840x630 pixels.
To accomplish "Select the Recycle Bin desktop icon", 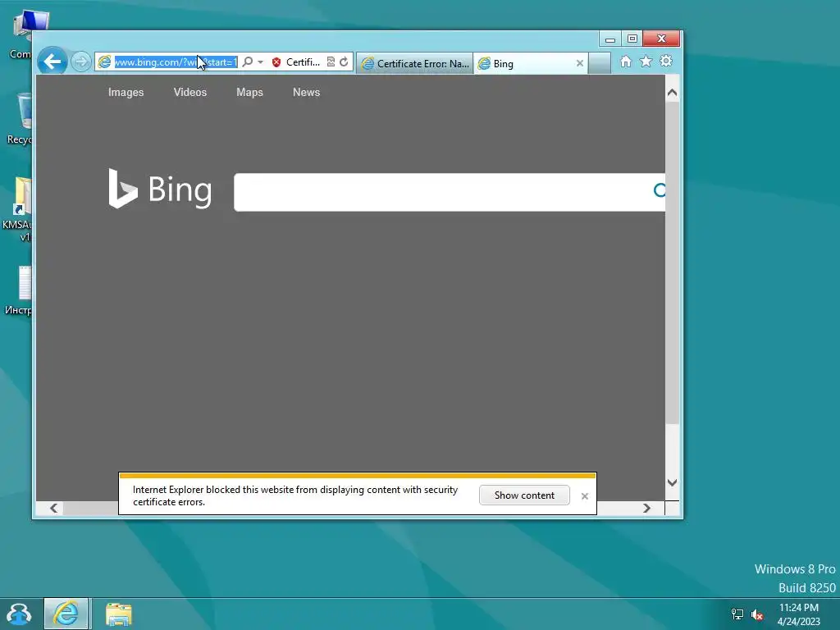I will pos(20,118).
